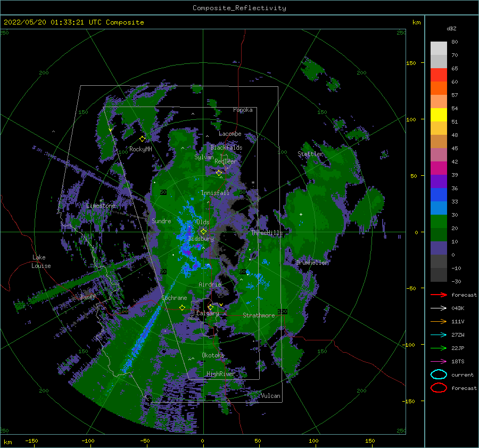Click the Calgary city label
The height and width of the screenshot is (448, 479).
coord(208,313)
